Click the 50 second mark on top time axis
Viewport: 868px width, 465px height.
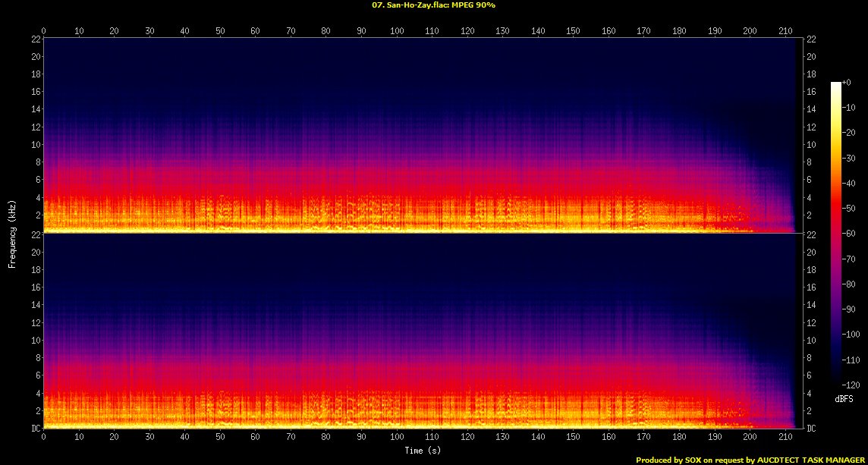click(x=220, y=31)
